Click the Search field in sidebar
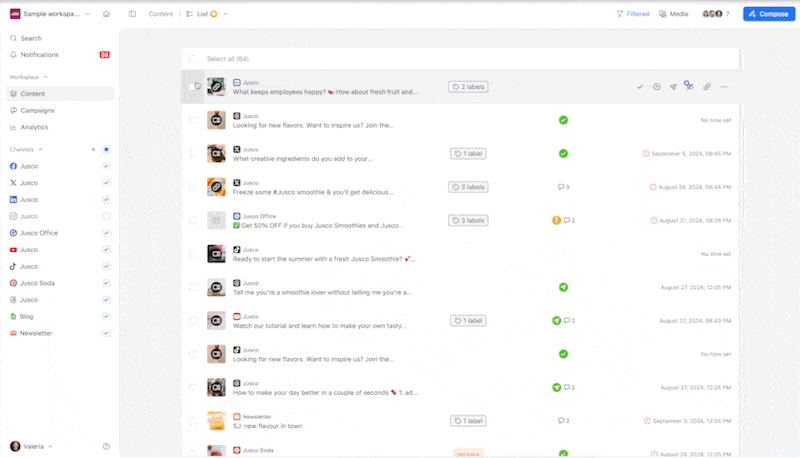This screenshot has width=800, height=458. [31, 38]
